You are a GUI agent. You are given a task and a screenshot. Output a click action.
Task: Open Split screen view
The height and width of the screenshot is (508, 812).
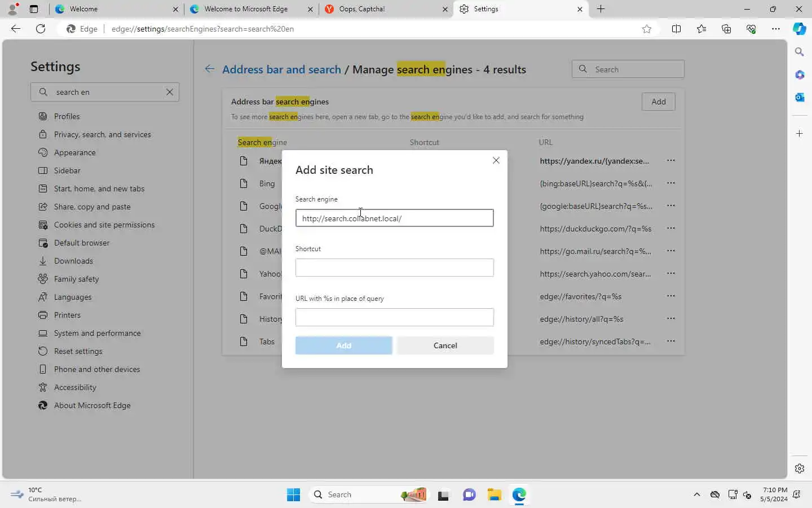676,29
